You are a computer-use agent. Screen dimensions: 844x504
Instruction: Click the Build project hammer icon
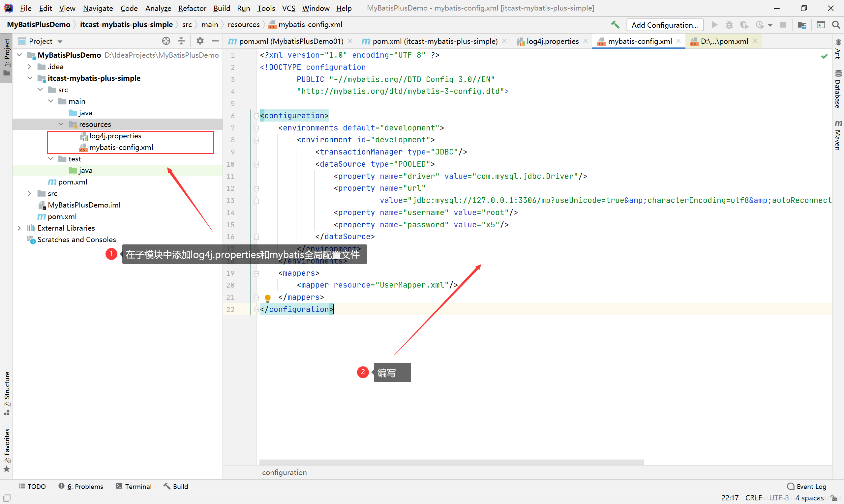pos(615,25)
